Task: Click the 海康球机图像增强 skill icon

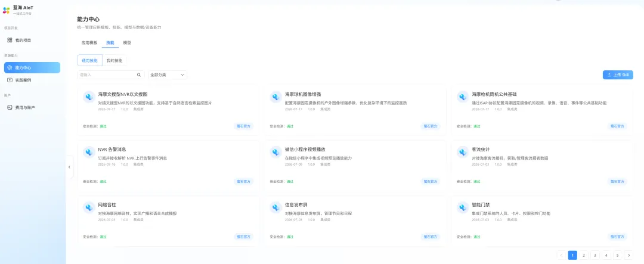Action: (276, 97)
